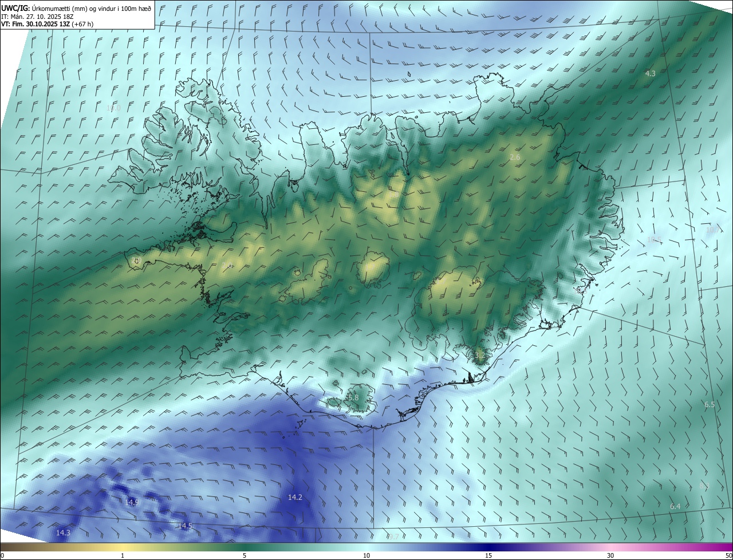Click the 14.3 value label in bottom-left corner
Viewport: 733px width, 560px height.
(x=63, y=533)
